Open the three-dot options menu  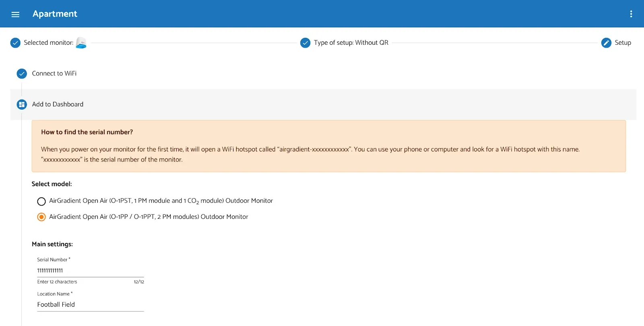[x=631, y=13]
